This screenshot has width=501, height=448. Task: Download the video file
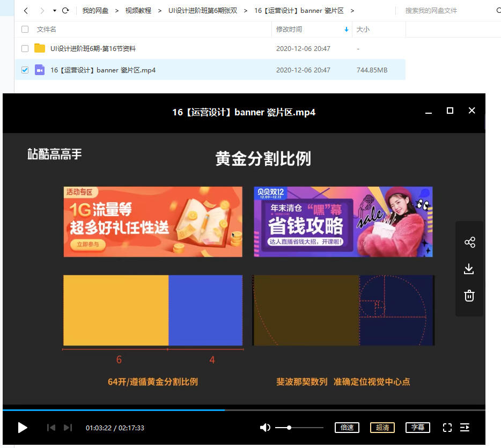tap(469, 269)
